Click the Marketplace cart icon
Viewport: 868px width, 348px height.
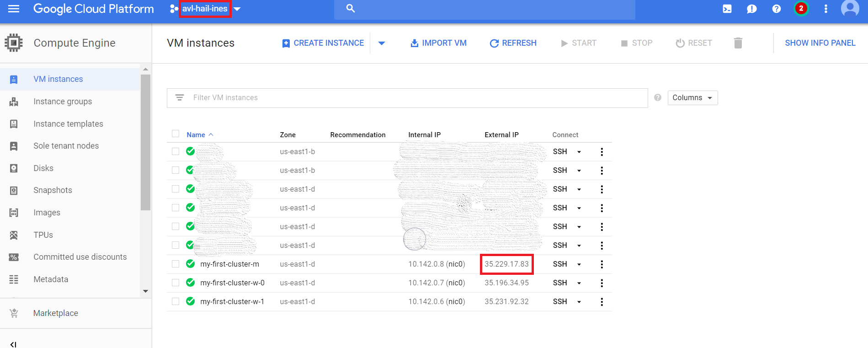pos(14,313)
